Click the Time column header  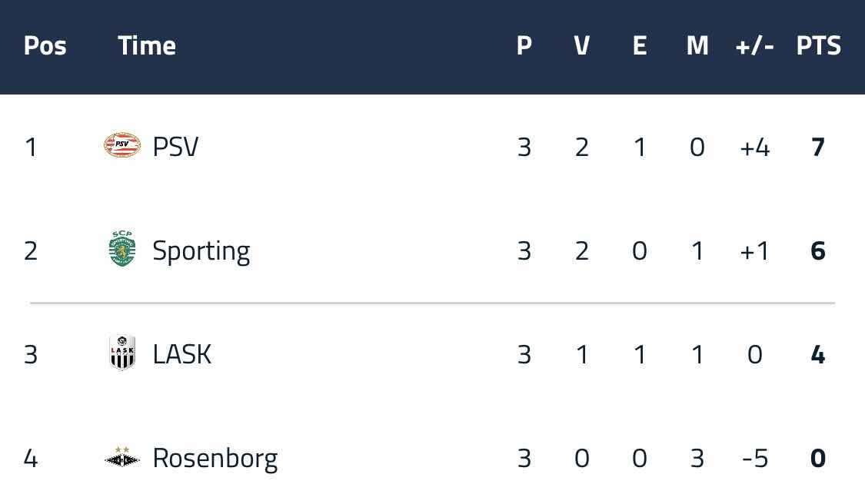147,46
